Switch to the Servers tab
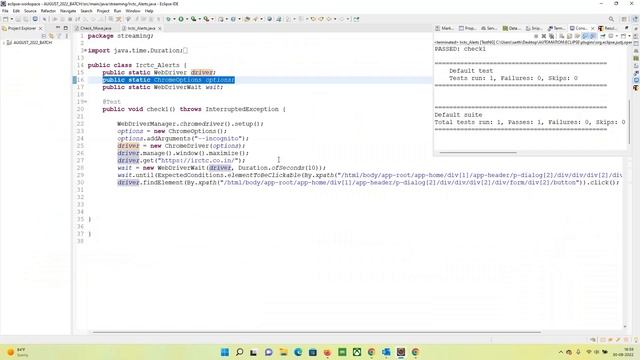 coord(489,28)
